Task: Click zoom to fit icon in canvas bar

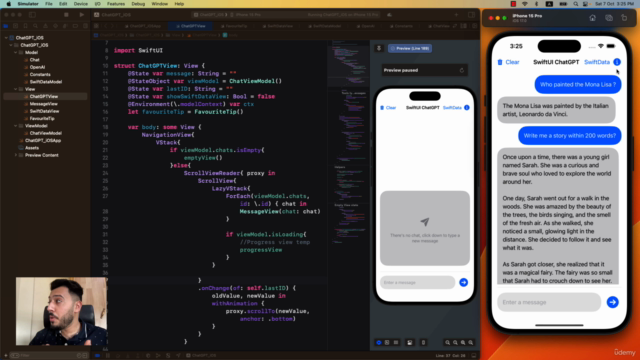Action: (463, 342)
